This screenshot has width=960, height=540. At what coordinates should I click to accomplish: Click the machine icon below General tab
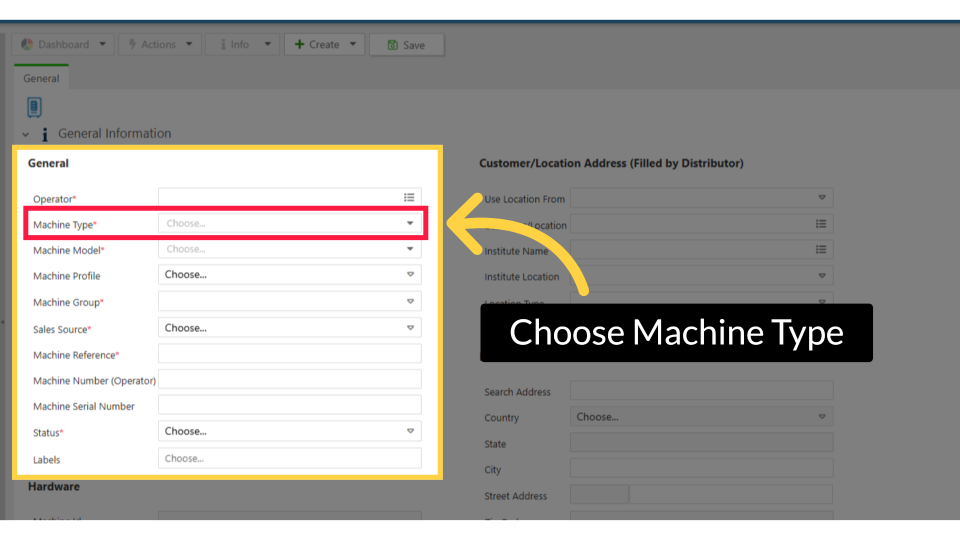(x=34, y=107)
